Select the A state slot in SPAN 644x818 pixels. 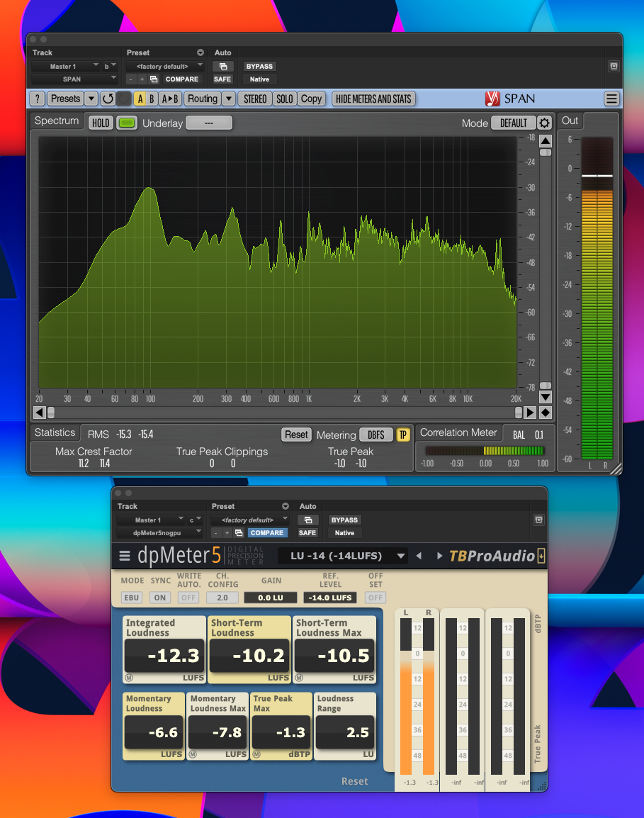click(140, 99)
